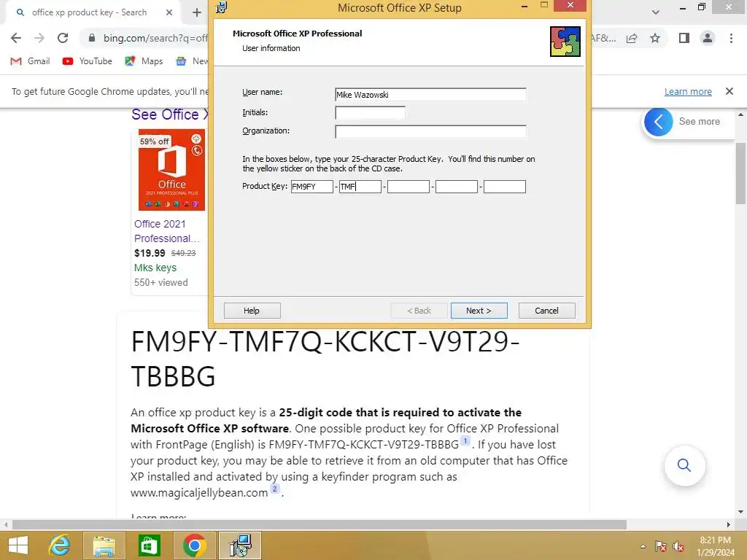Click first product key box FM9FY
This screenshot has height=560, width=747.
[x=312, y=187]
